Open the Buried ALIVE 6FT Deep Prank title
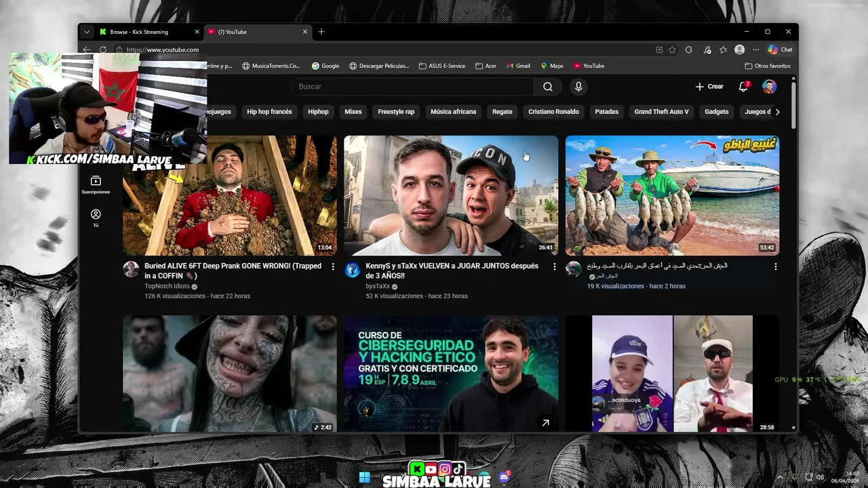Image resolution: width=868 pixels, height=488 pixels. pos(233,271)
